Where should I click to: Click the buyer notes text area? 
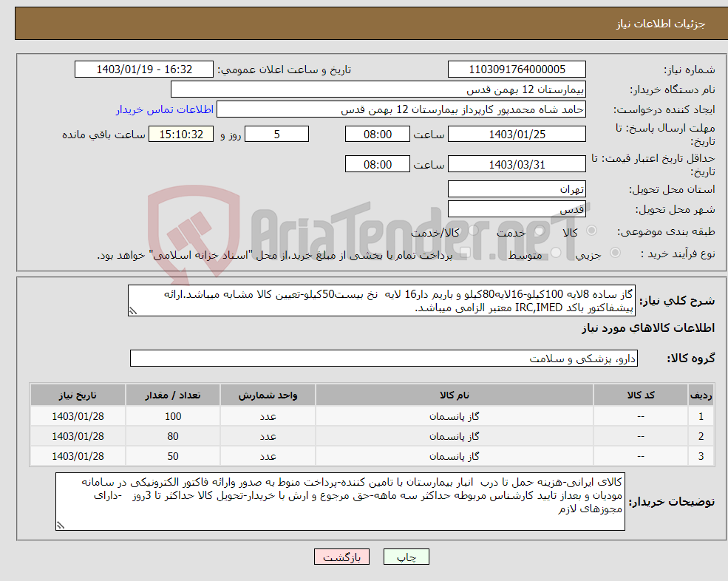[x=340, y=502]
